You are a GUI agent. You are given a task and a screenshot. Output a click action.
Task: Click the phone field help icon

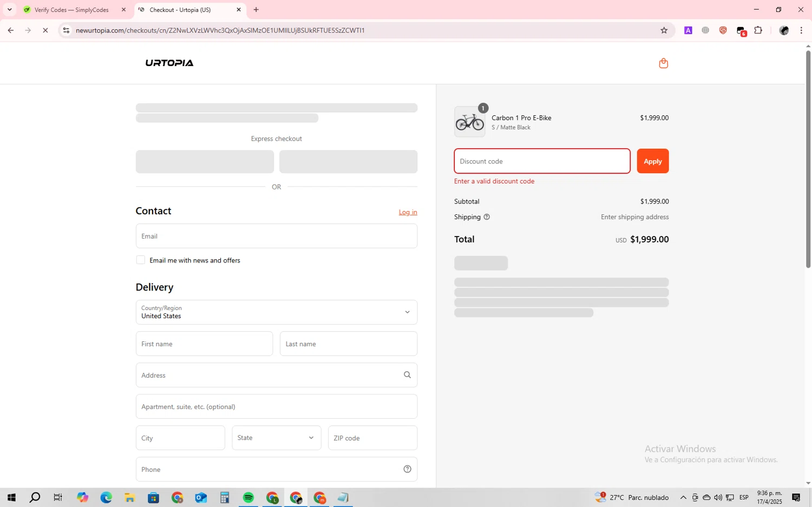point(407,469)
